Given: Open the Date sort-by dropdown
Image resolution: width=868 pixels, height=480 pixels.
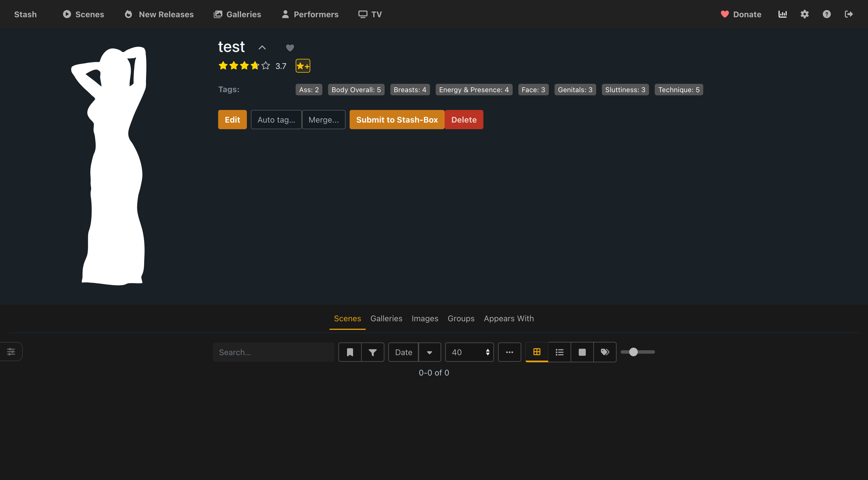Looking at the screenshot, I should 403,352.
